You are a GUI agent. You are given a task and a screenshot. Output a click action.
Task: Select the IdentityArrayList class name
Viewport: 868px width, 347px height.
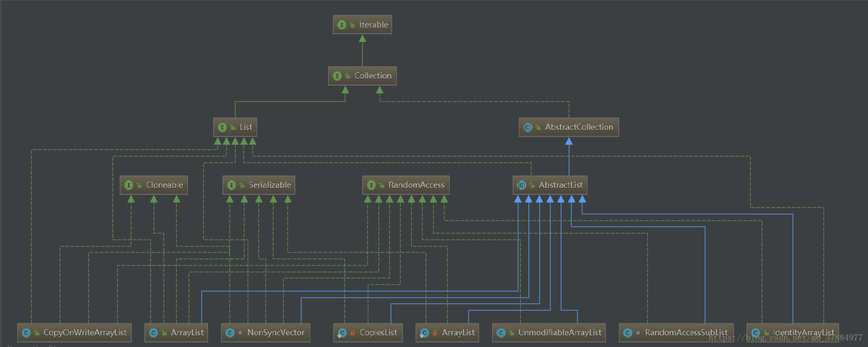click(x=803, y=333)
